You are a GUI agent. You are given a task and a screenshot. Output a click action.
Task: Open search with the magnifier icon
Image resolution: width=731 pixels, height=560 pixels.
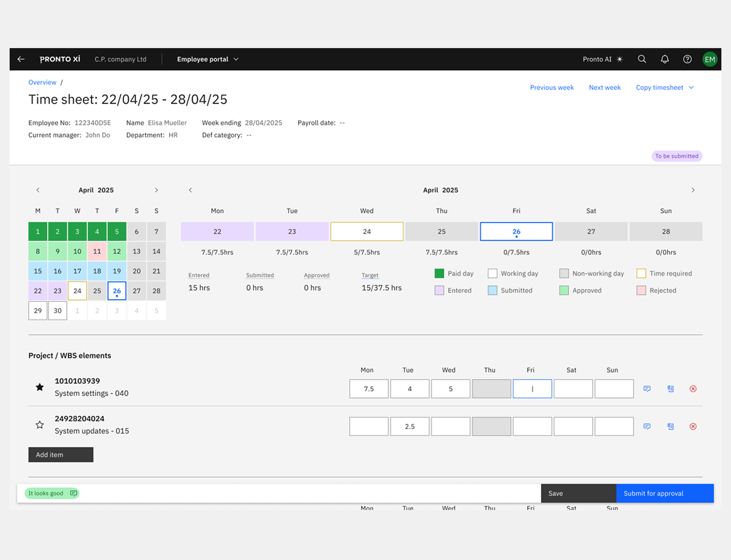click(642, 59)
